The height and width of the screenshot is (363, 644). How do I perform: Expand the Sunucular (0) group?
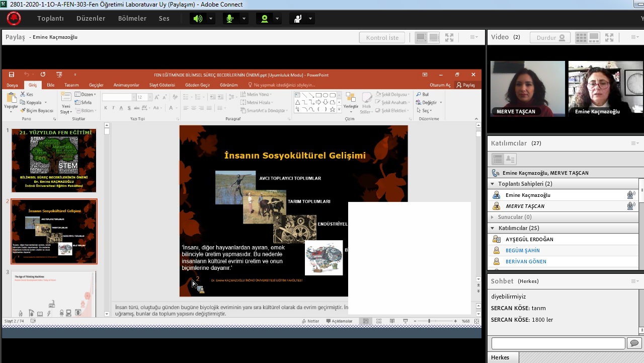pos(493,217)
